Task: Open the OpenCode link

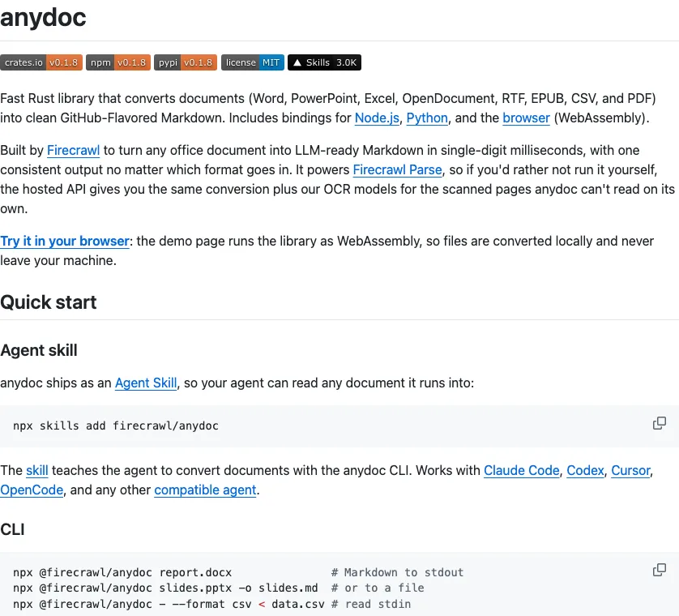Action: coord(32,490)
